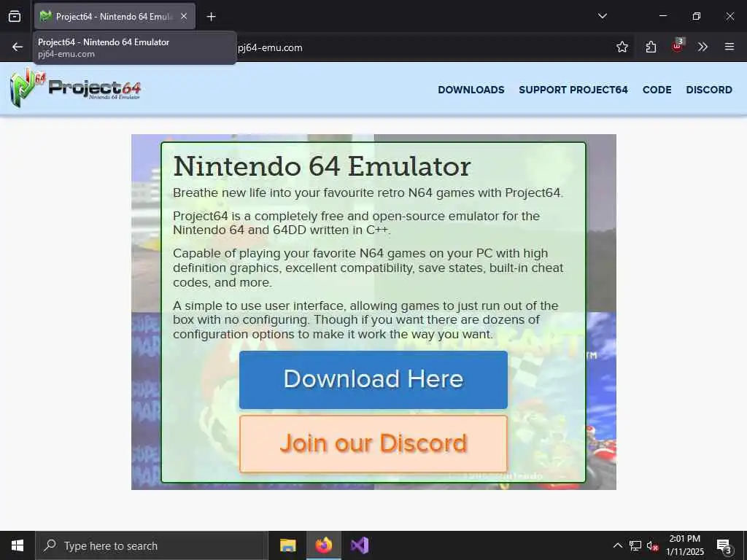Open the CODE navigation link
This screenshot has height=560, width=747.
(657, 90)
